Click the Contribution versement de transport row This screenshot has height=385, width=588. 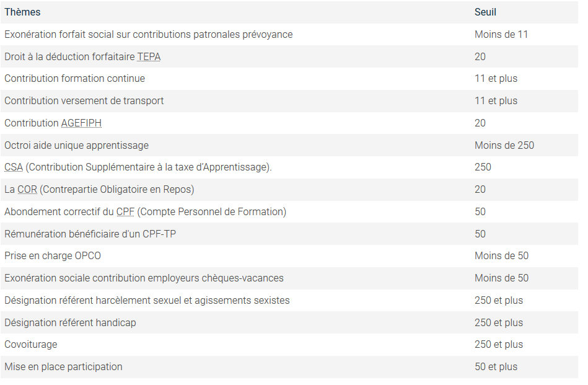click(x=289, y=101)
